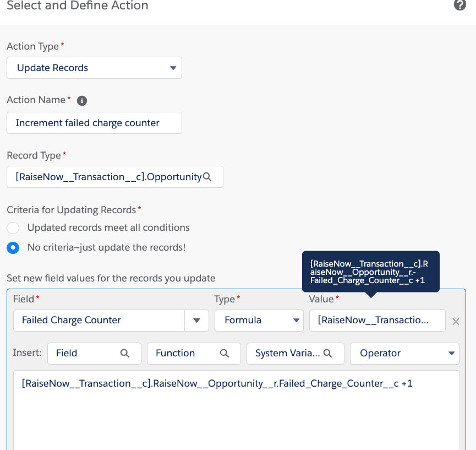Click the Action Name input field
The height and width of the screenshot is (450, 476).
pyautogui.click(x=95, y=123)
